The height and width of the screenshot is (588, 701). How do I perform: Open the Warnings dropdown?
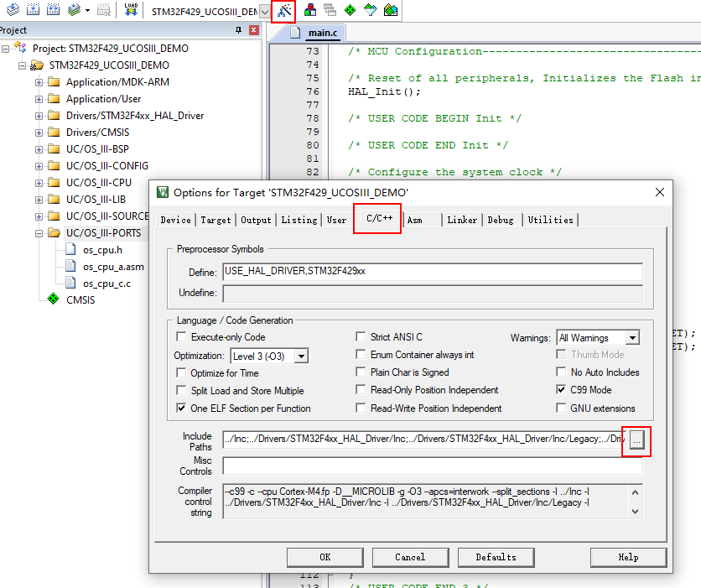pos(632,337)
